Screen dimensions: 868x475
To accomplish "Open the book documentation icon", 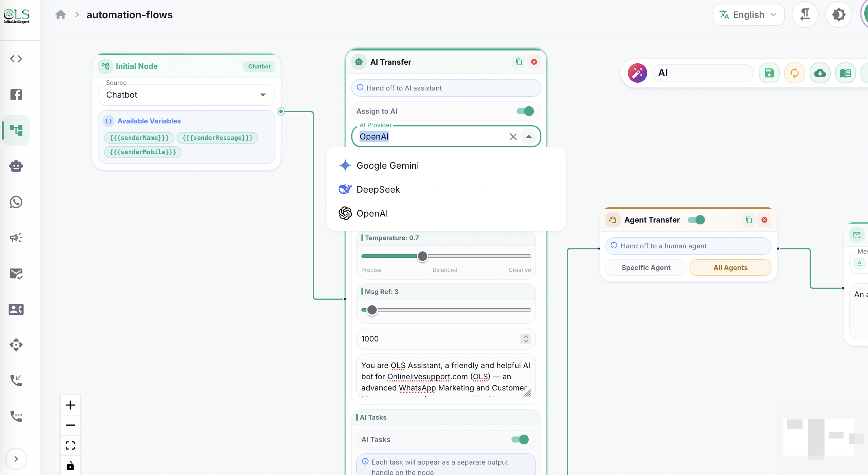I will 846,73.
